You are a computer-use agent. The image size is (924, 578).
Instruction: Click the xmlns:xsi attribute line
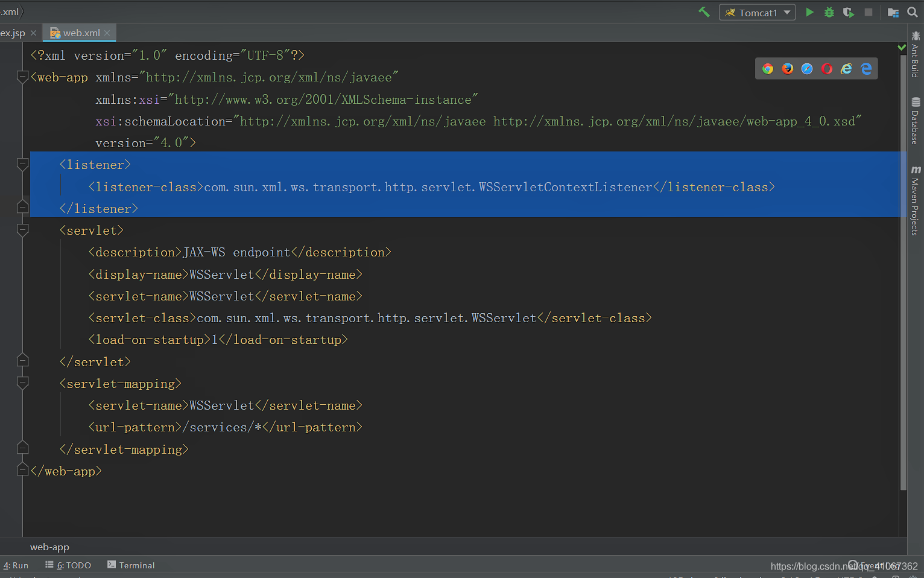click(x=286, y=100)
